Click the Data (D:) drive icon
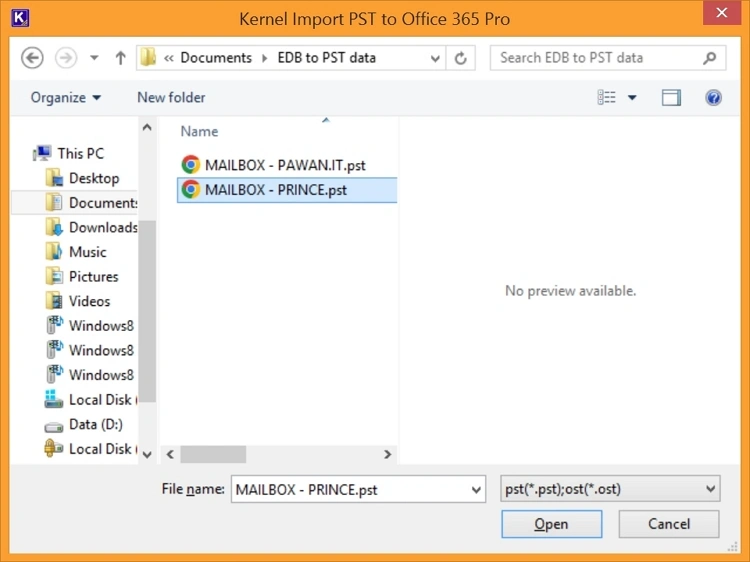Image resolution: width=750 pixels, height=562 pixels. [54, 426]
